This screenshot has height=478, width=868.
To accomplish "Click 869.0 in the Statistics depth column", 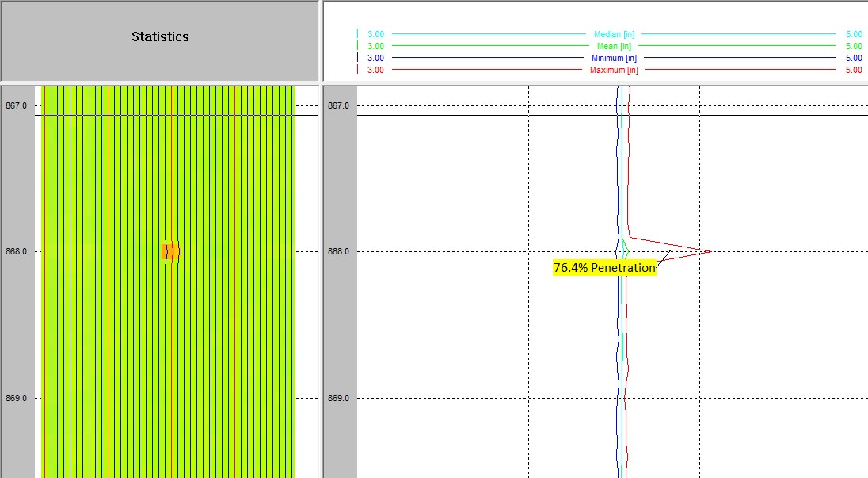I will [x=17, y=398].
